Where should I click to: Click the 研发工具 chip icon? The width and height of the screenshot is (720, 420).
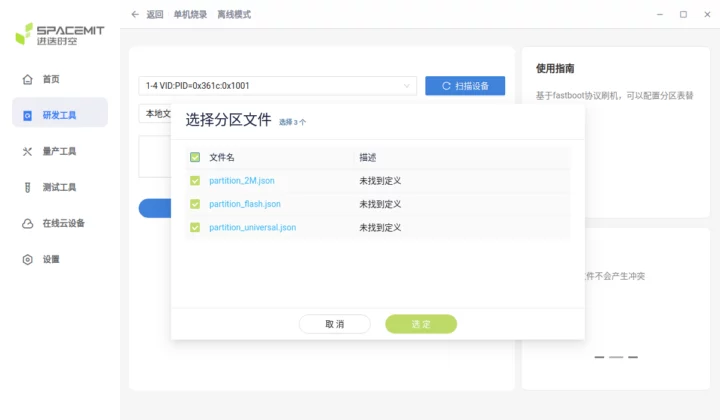pyautogui.click(x=28, y=115)
